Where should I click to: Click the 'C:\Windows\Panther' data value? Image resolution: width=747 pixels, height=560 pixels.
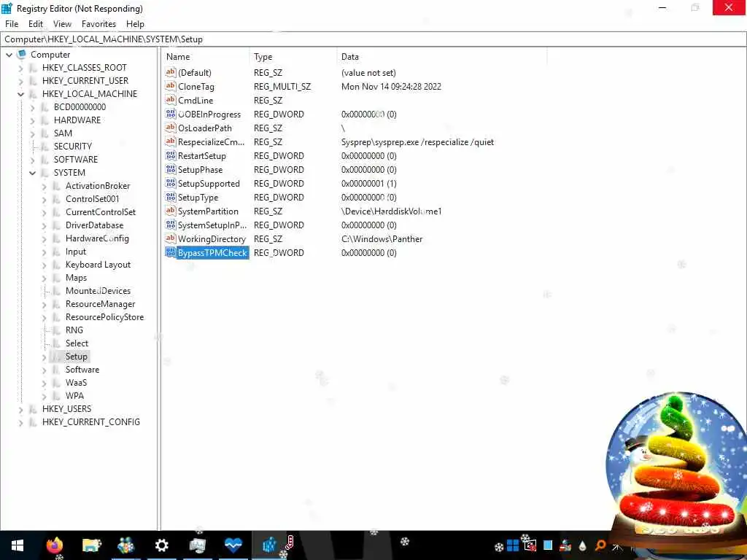382,239
